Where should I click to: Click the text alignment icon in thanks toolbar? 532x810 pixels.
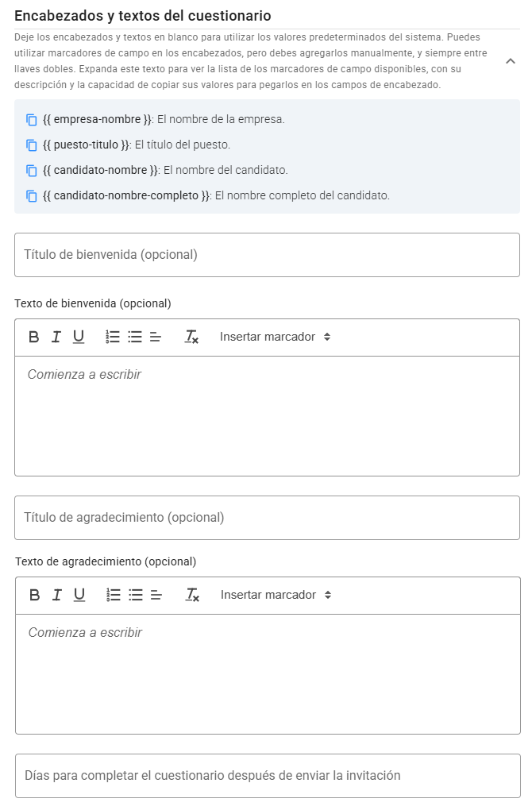[x=154, y=596]
